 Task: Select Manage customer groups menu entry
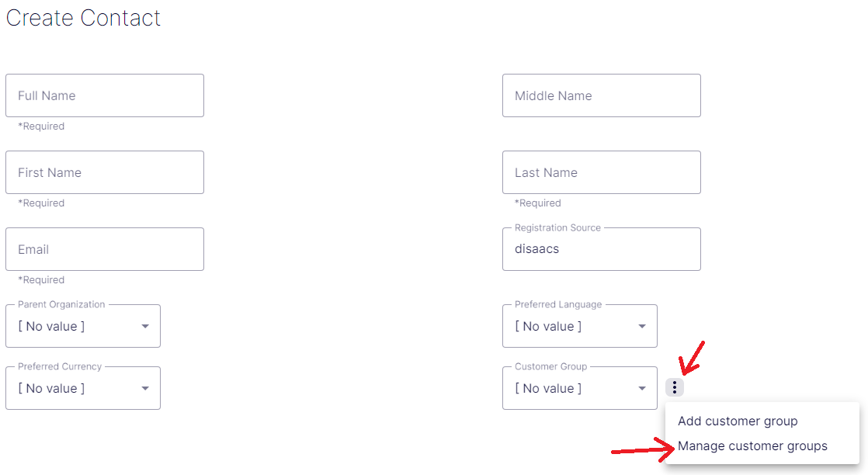(752, 446)
